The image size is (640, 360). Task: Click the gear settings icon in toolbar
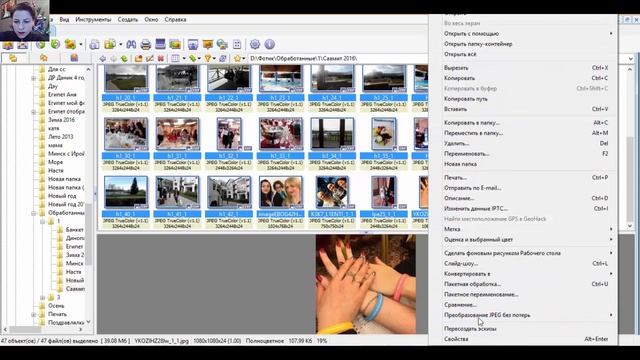click(255, 44)
